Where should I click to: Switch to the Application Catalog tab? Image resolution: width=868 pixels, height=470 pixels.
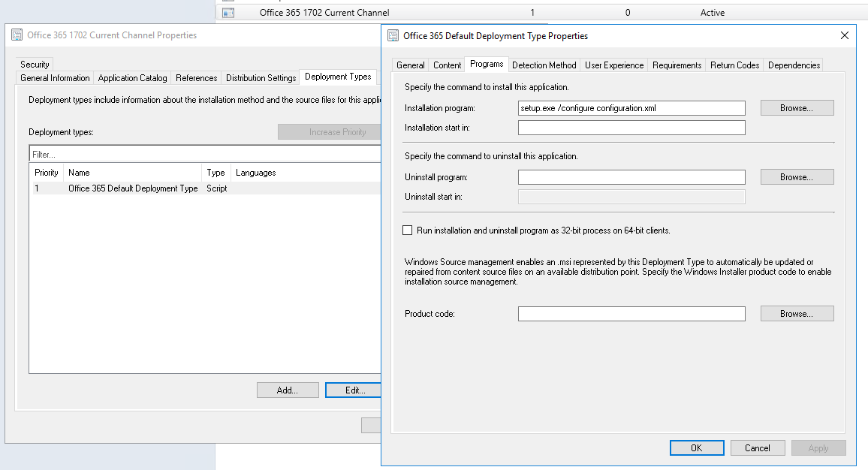[132, 78]
